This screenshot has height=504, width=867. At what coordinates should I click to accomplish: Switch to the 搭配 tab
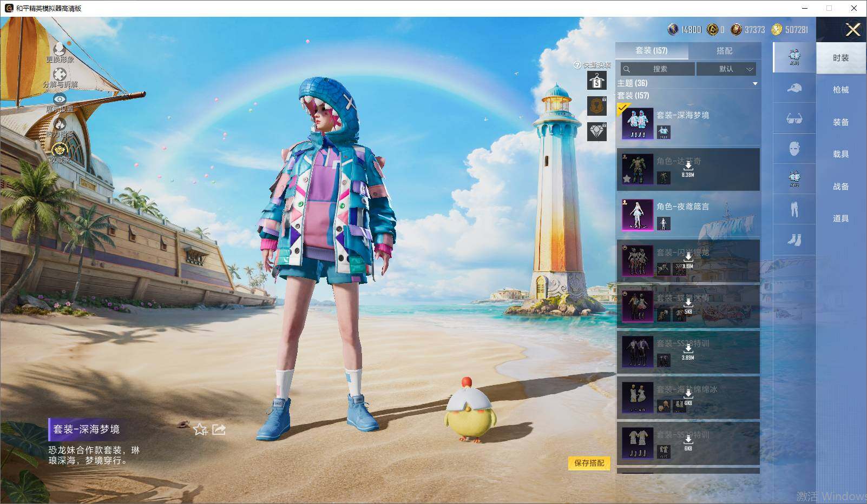[724, 51]
